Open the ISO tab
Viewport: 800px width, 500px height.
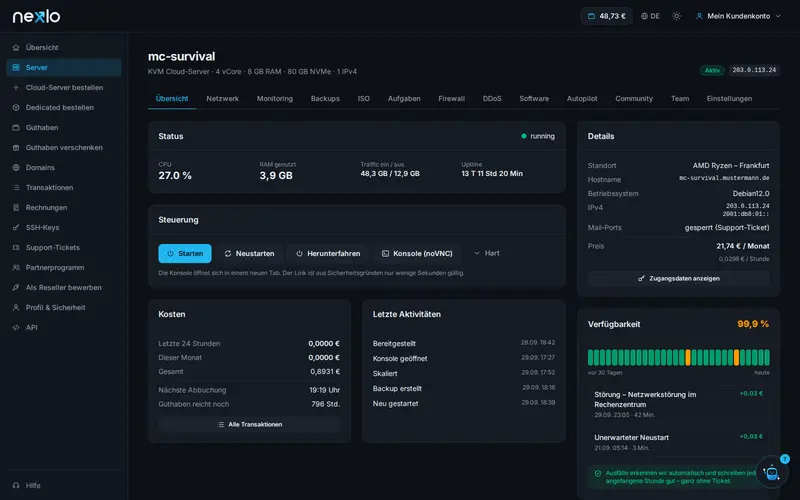364,98
